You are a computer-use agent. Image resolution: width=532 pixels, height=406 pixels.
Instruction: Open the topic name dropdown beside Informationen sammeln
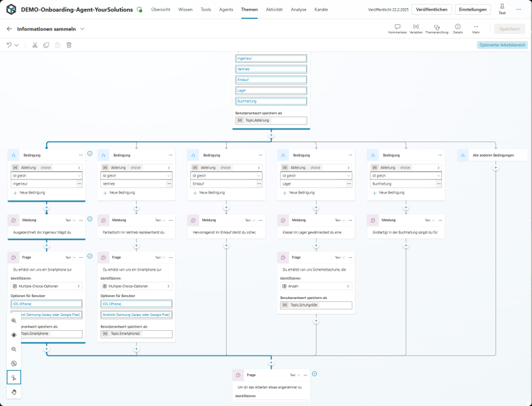(x=83, y=29)
